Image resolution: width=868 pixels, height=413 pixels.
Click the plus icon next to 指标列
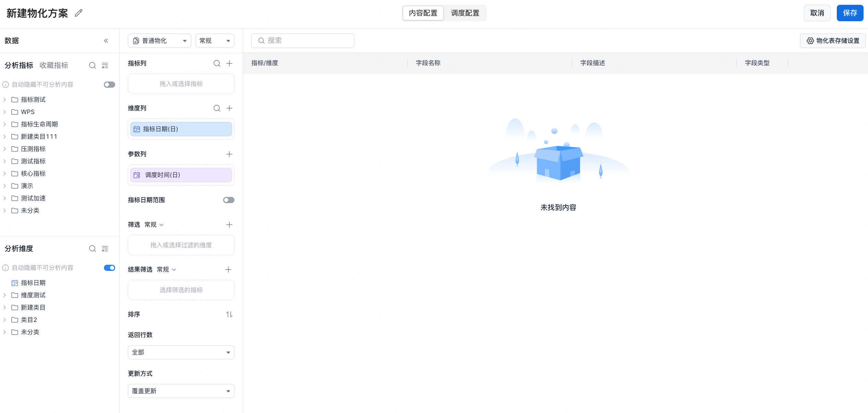pos(229,63)
